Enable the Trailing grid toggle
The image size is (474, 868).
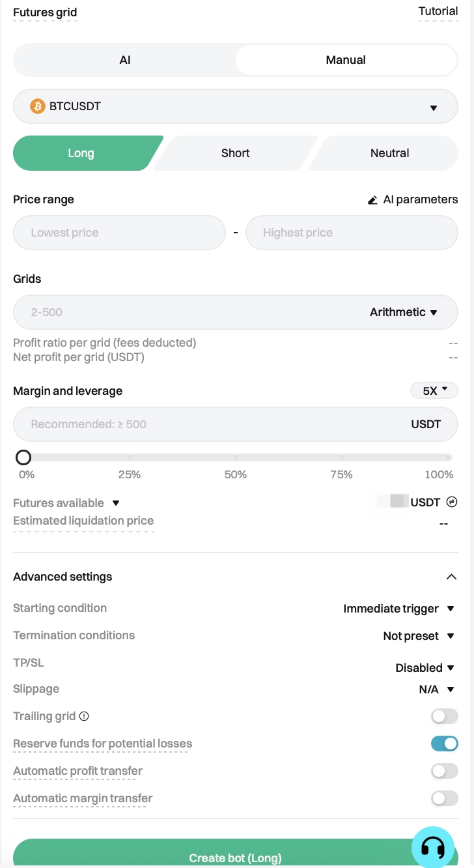[x=445, y=716]
